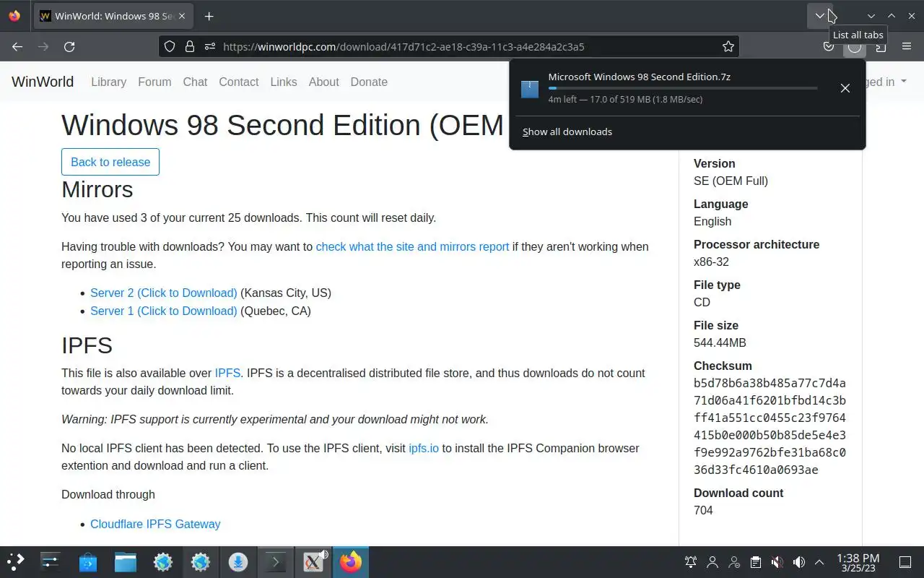This screenshot has height=578, width=924.
Task: Download from Server 1 (Quebec)
Action: point(164,311)
